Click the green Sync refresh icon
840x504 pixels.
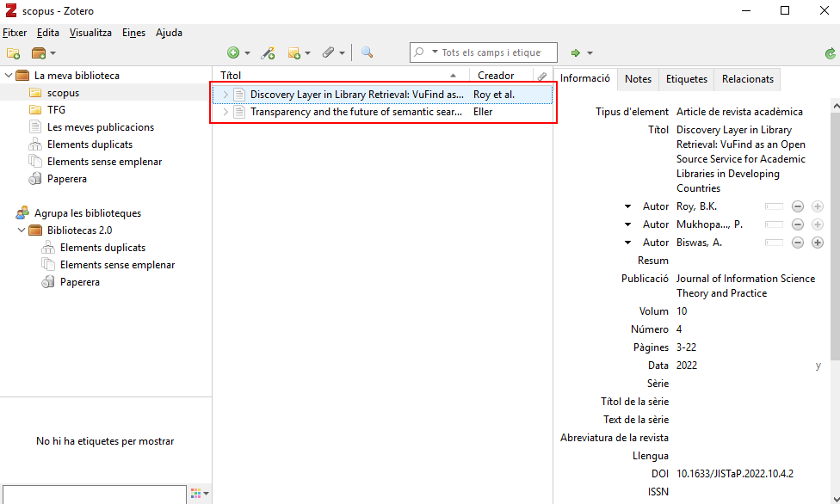(x=831, y=53)
